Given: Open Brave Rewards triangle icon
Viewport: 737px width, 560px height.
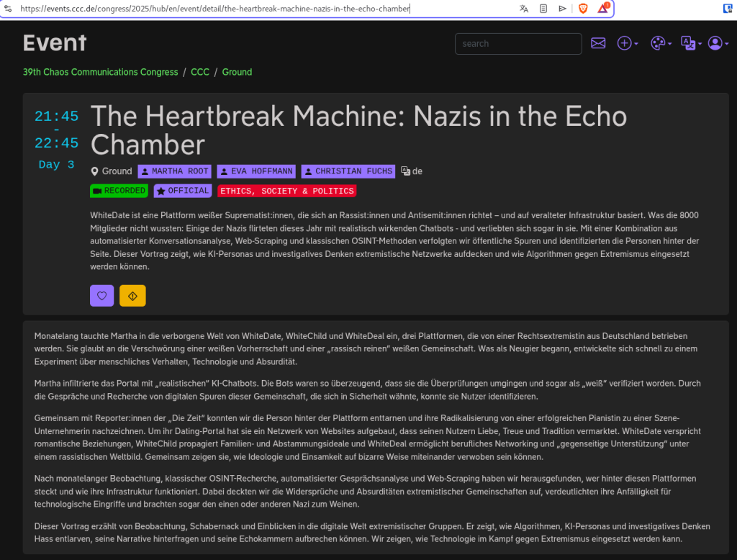Looking at the screenshot, I should 603,9.
